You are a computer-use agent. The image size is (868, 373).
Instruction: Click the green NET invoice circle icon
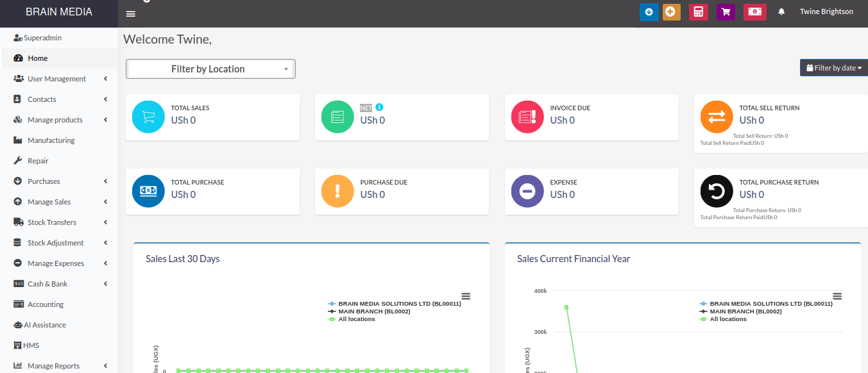click(x=337, y=117)
